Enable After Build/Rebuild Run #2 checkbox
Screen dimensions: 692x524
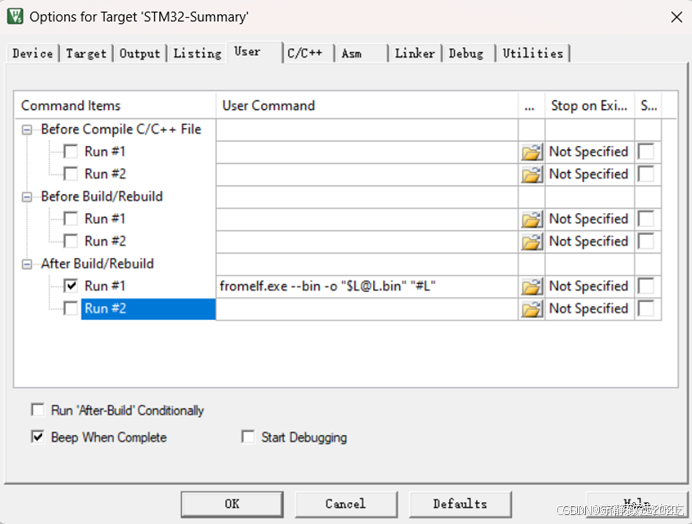pyautogui.click(x=71, y=308)
